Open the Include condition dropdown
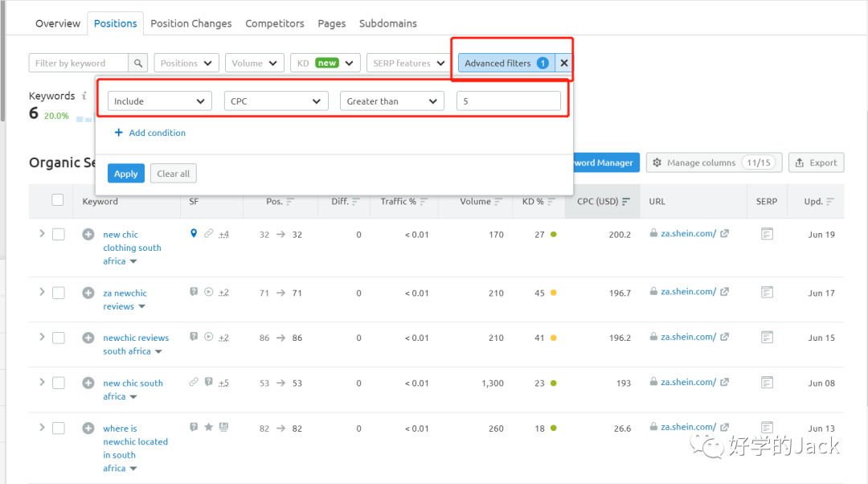 point(159,101)
